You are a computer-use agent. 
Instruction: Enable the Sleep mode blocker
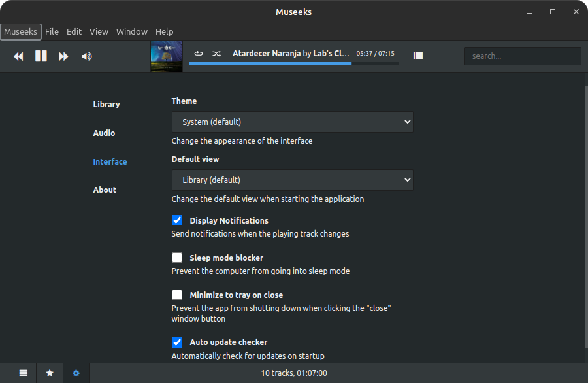pos(177,258)
